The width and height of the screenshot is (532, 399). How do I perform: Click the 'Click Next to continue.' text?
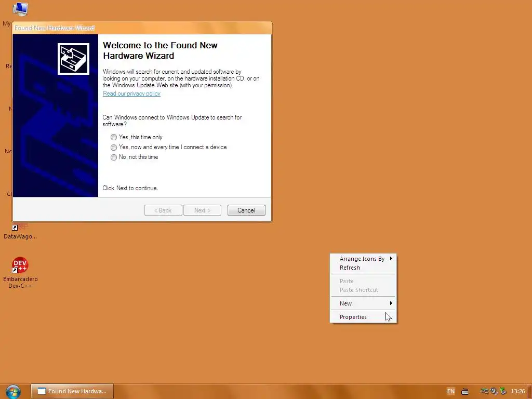tap(130, 188)
